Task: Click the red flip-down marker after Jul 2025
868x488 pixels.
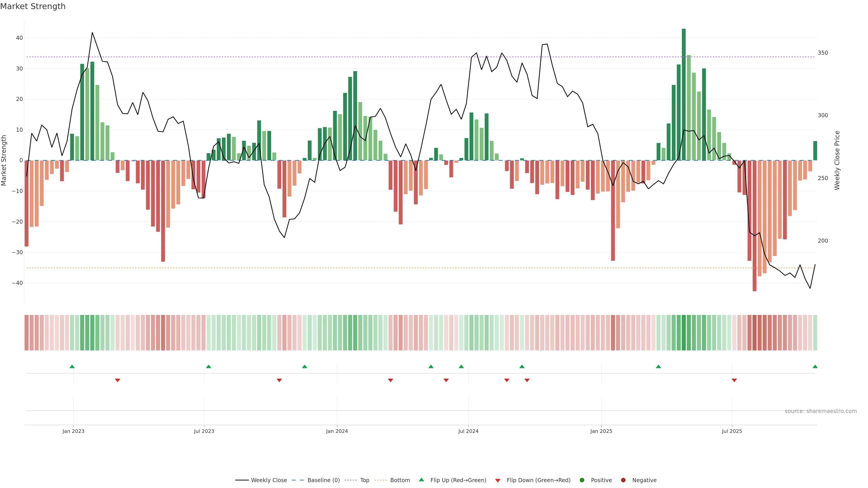Action: coord(734,380)
